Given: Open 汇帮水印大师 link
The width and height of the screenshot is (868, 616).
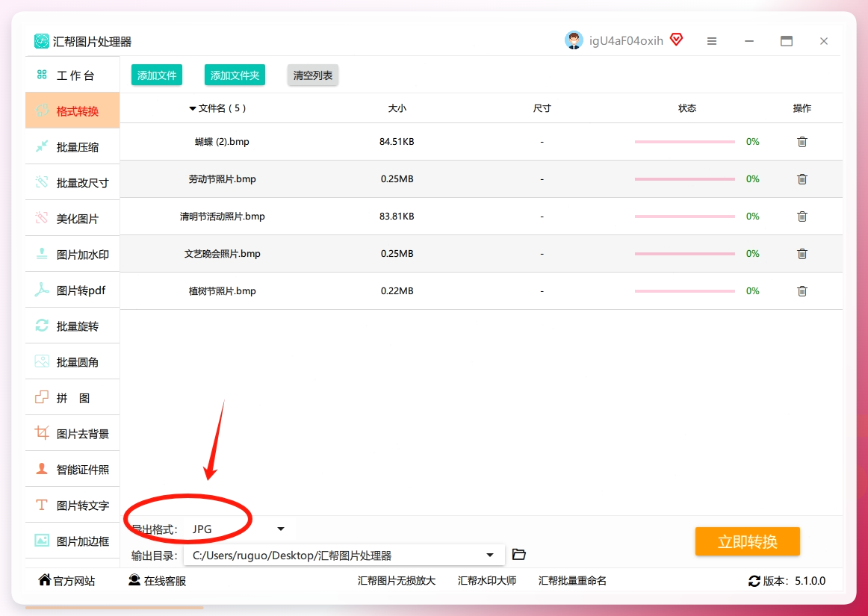Looking at the screenshot, I should [486, 581].
